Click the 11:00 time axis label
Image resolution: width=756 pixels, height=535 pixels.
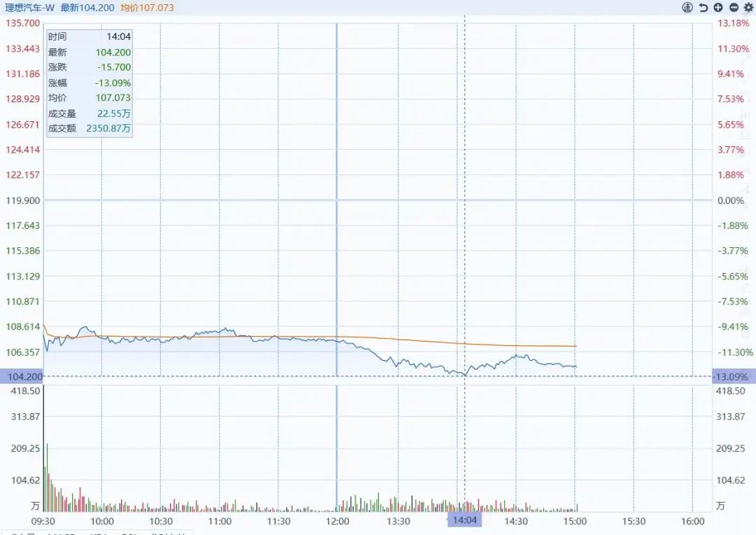pos(219,521)
